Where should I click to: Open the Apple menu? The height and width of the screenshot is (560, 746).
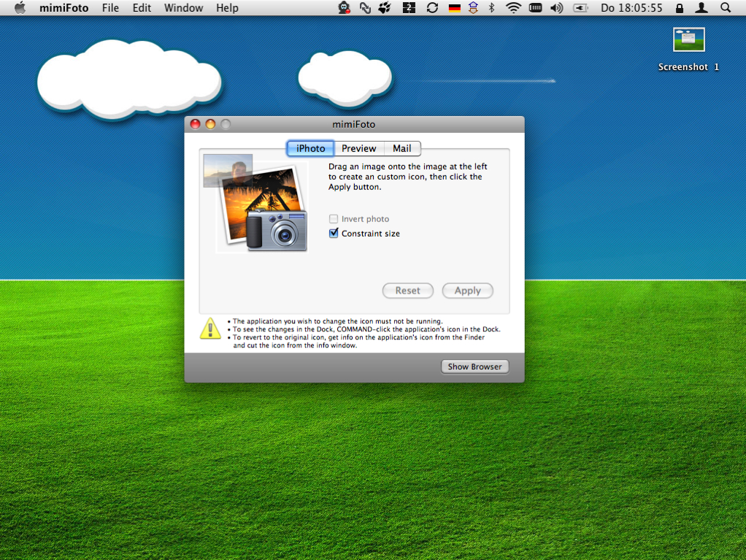(20, 7)
